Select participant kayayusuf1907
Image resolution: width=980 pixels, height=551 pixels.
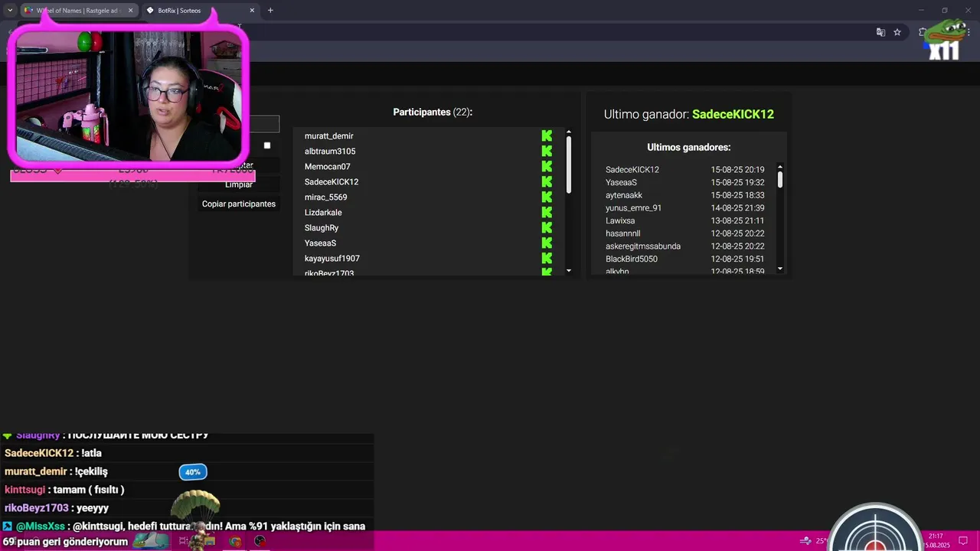[x=332, y=259]
